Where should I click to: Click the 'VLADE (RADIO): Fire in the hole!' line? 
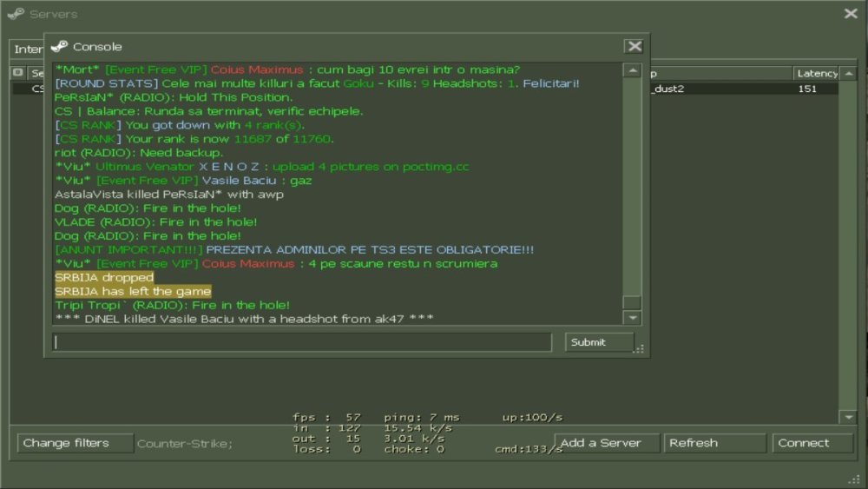tap(155, 222)
